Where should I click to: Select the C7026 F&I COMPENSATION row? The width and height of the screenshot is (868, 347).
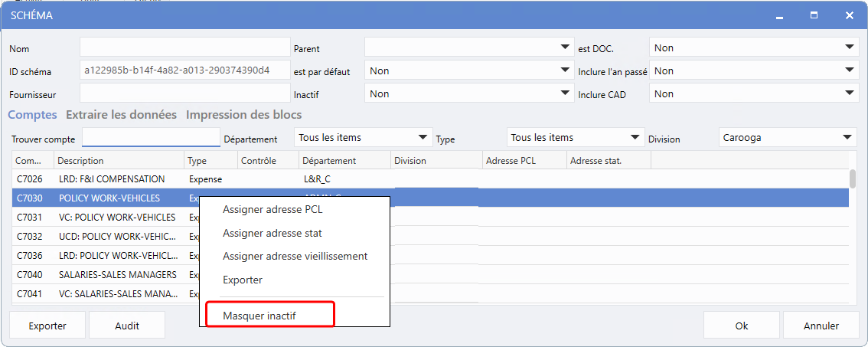[x=112, y=179]
